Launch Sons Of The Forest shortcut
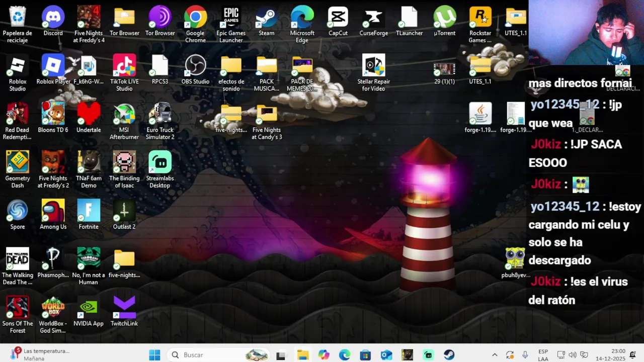 coord(18,315)
